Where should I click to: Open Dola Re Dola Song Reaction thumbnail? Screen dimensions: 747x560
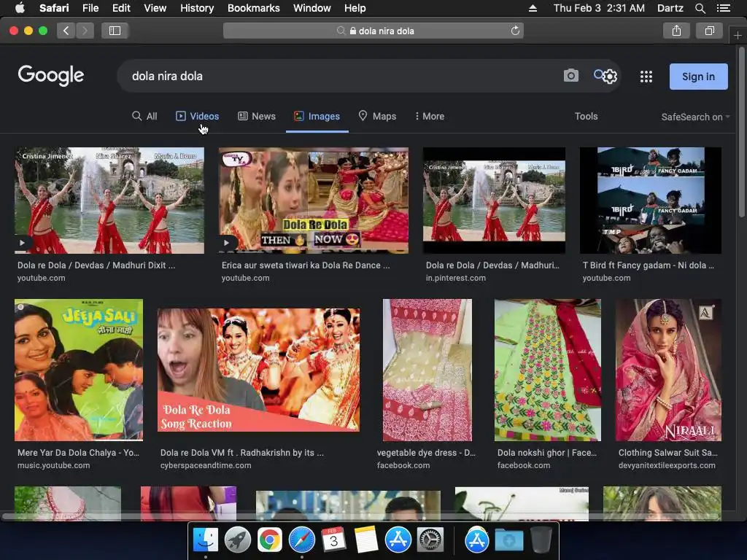259,370
